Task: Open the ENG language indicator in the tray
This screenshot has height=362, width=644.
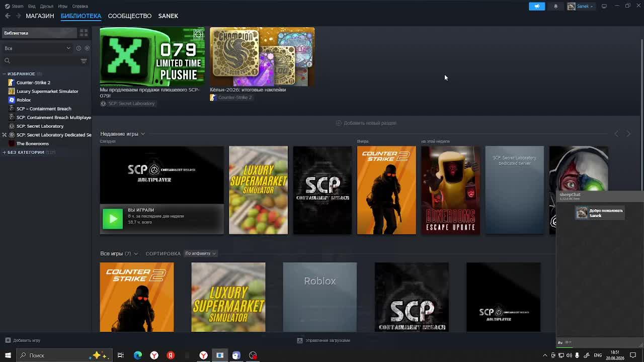Action: [598, 355]
